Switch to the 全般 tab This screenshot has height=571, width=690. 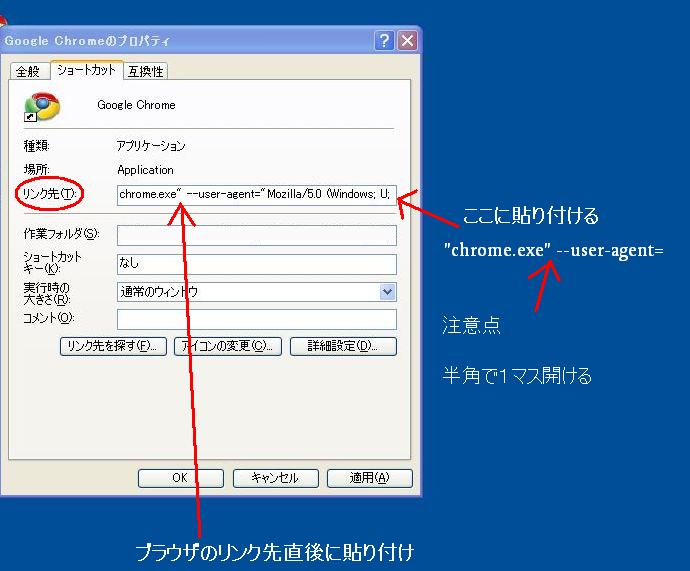pyautogui.click(x=28, y=71)
